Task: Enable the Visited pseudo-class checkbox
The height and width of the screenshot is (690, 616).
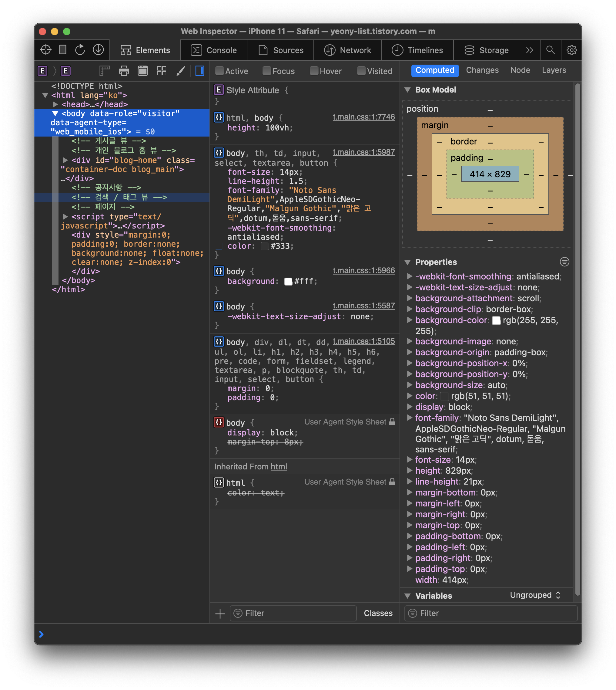Action: pyautogui.click(x=361, y=71)
